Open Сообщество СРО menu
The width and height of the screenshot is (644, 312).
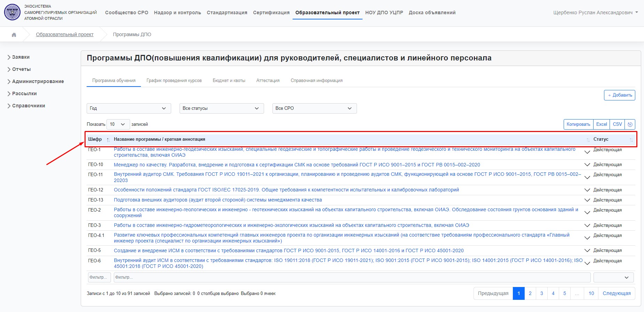coord(127,13)
